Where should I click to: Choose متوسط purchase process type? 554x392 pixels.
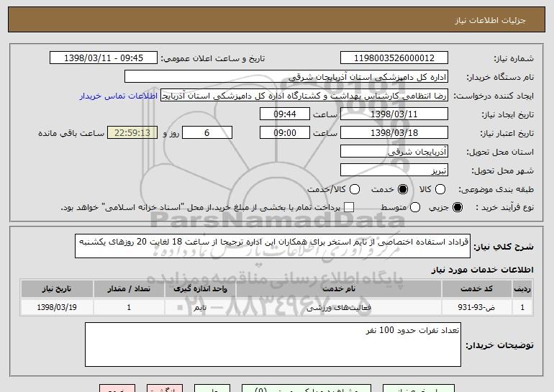(415, 207)
